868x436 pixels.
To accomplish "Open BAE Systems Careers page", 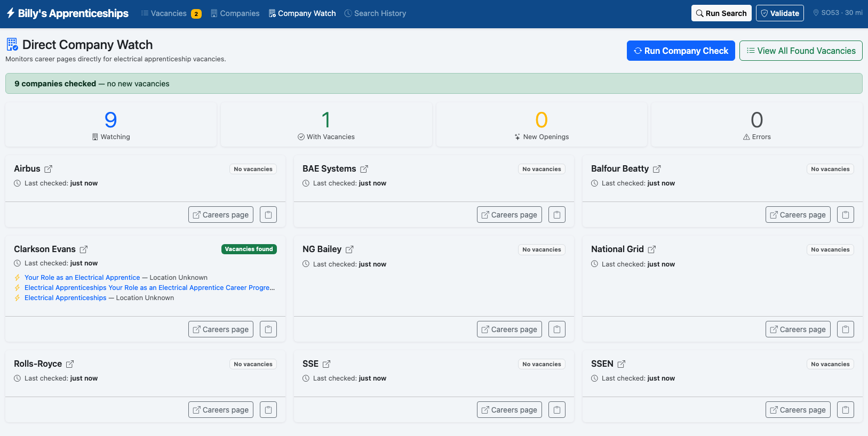I will (509, 215).
